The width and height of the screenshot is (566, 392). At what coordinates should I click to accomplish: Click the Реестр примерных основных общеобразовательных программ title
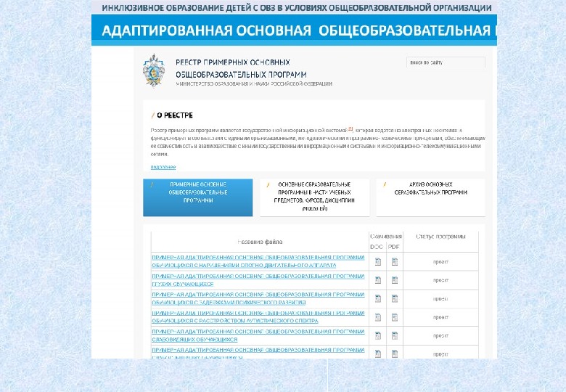point(241,68)
